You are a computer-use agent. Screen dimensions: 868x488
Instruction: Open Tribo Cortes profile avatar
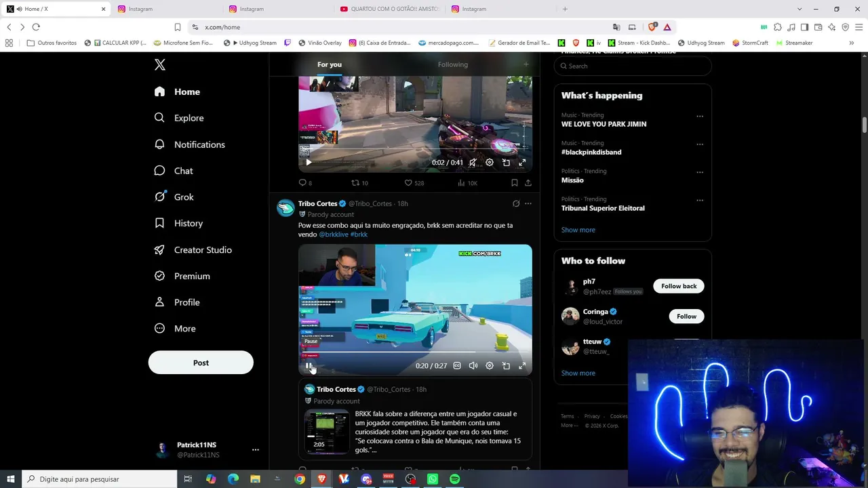coord(285,207)
